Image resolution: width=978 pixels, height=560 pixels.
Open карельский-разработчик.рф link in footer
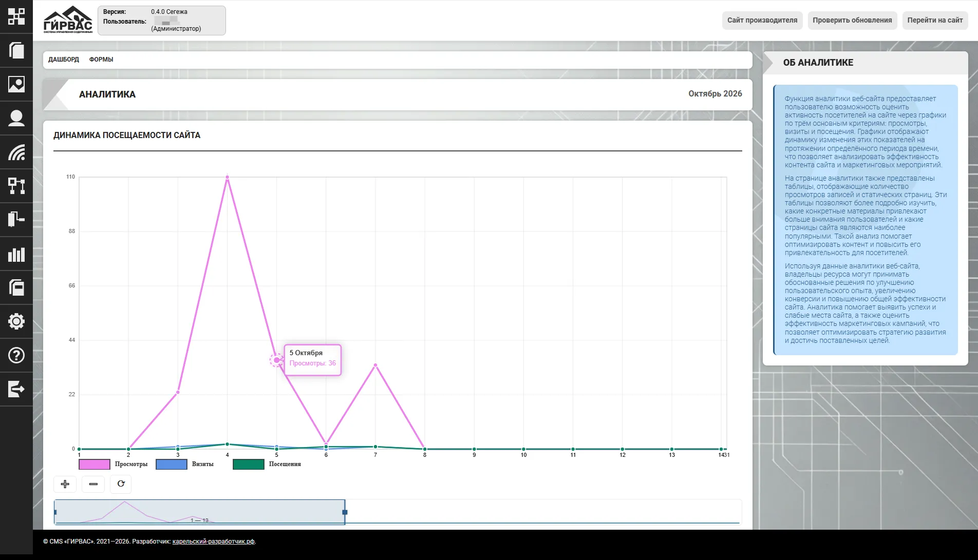coord(213,542)
